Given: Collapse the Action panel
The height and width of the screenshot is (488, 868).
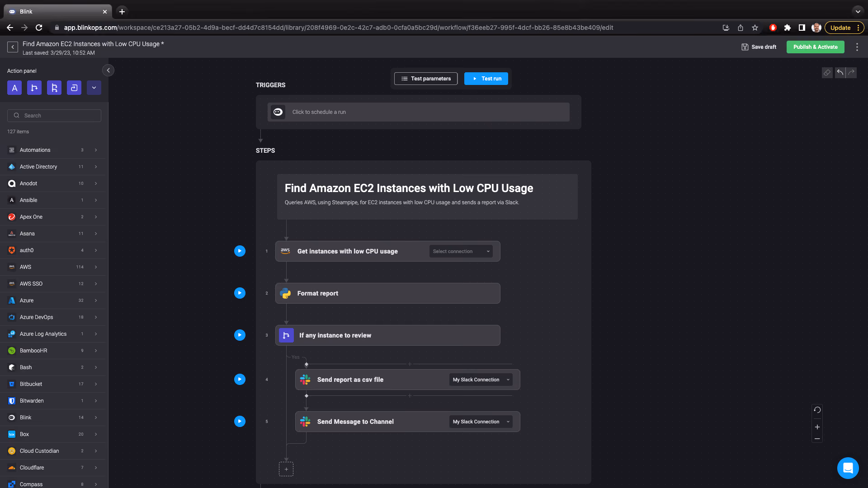Looking at the screenshot, I should (x=108, y=70).
